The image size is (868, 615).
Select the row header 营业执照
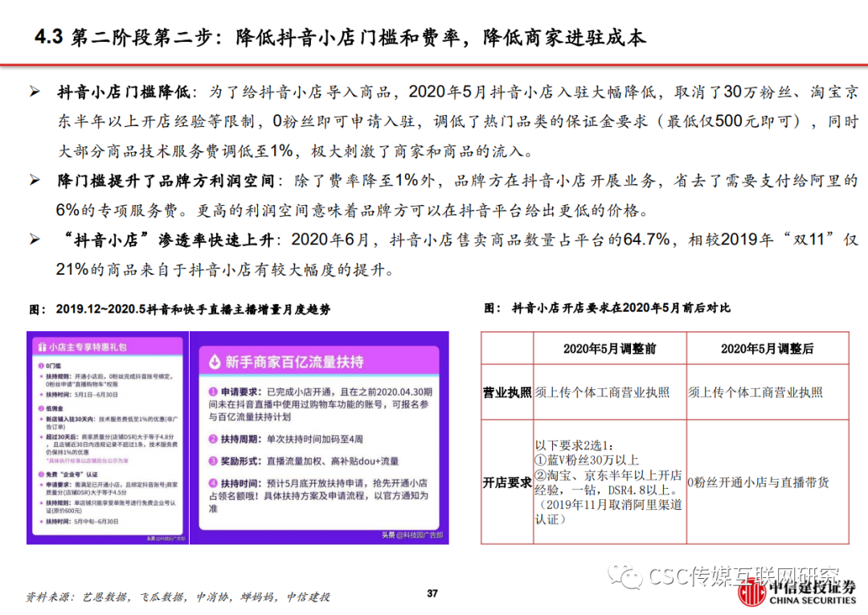[507, 392]
